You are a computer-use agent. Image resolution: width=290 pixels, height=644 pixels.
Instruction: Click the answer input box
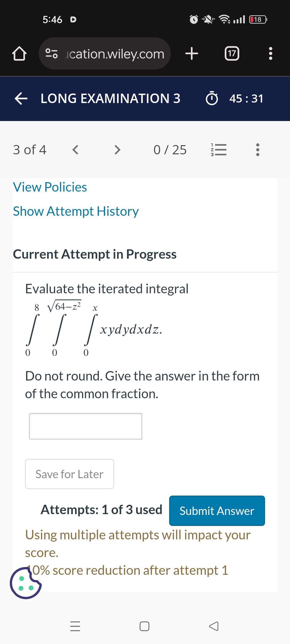pos(86,426)
